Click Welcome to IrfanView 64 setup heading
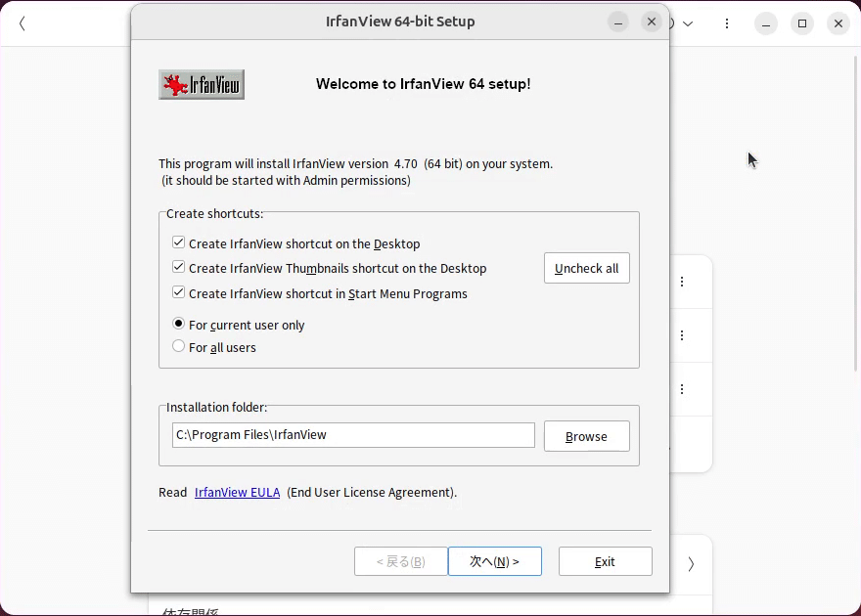 [x=424, y=84]
